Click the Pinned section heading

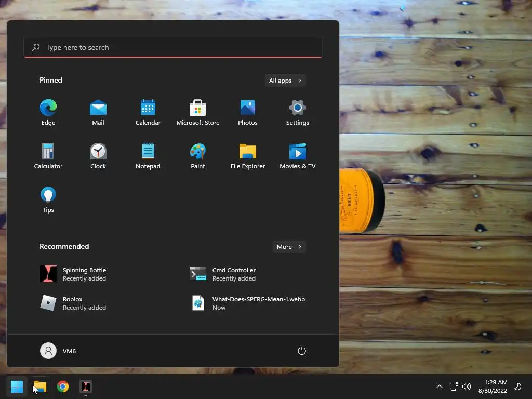[x=50, y=80]
